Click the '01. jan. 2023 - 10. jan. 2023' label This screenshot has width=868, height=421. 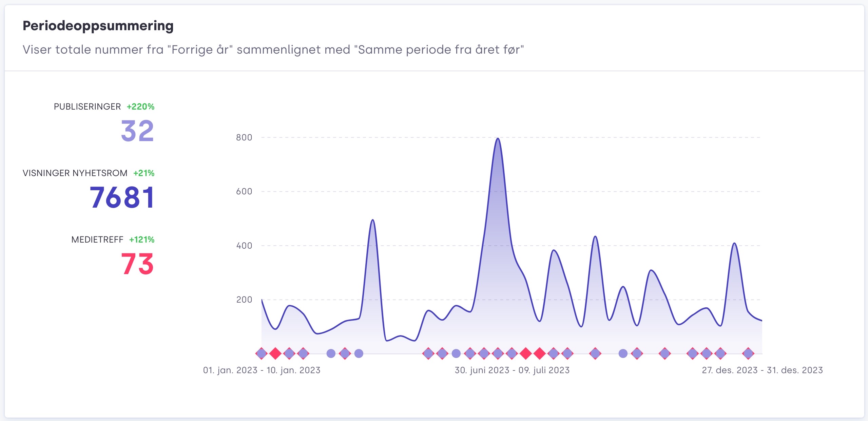[x=262, y=370]
